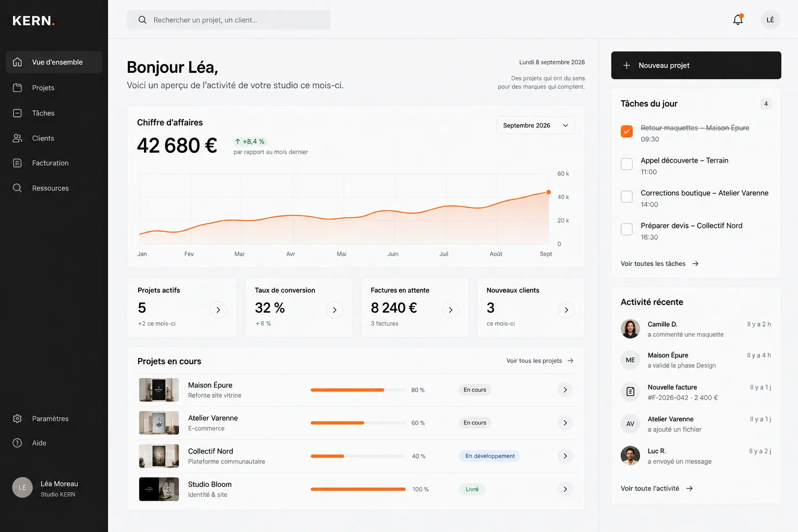Check the Corrections boutique – Atelier Varenne task
Screen dimensions: 798x532
(x=627, y=197)
